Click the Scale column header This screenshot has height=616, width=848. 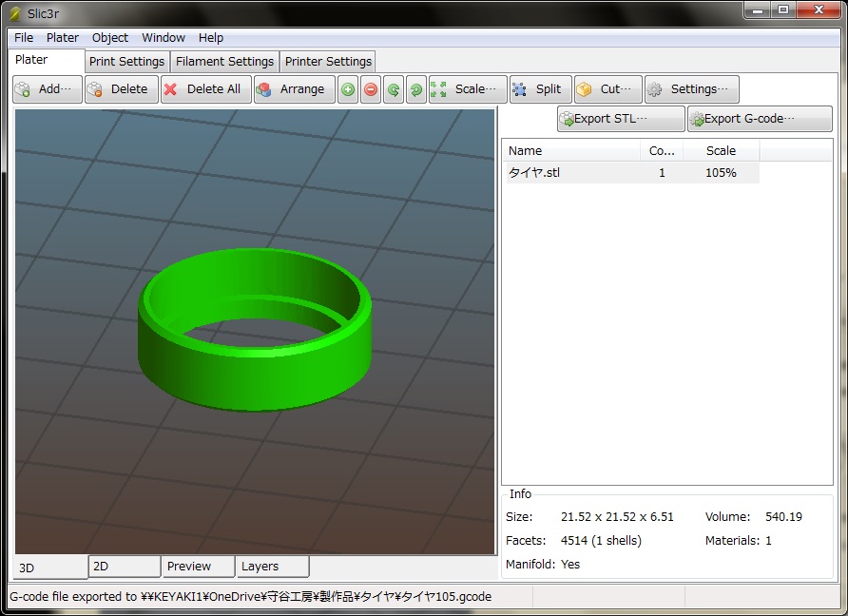click(x=721, y=151)
